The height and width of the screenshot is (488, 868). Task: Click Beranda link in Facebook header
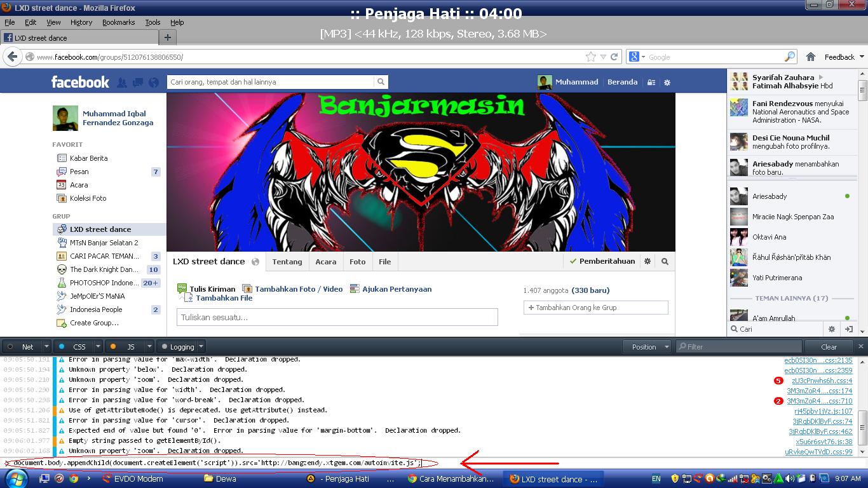point(622,82)
